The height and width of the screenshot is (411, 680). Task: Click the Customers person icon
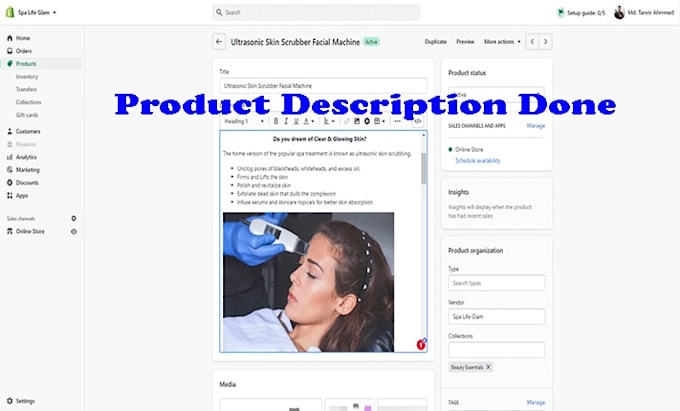pos(10,131)
